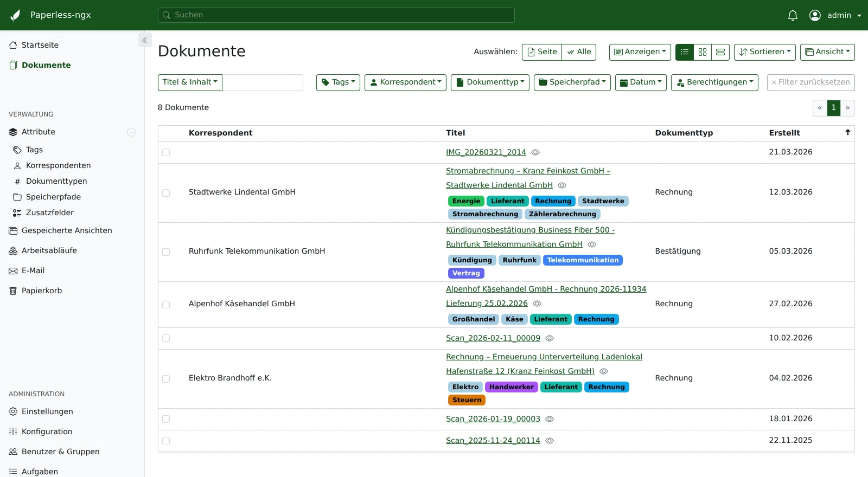868x477 pixels.
Task: Switch to table list view
Action: tap(685, 52)
